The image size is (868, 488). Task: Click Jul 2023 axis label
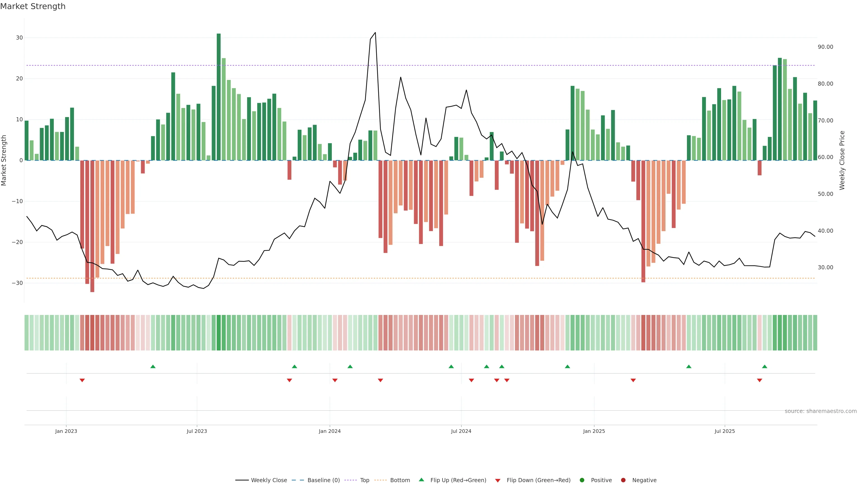coord(197,431)
